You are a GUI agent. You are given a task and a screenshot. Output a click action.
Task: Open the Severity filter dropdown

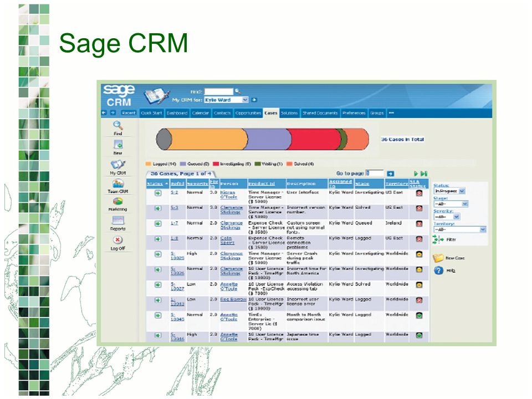(x=447, y=217)
